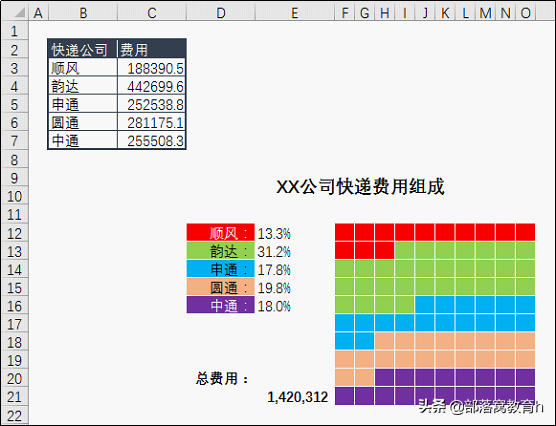The image size is (556, 426).
Task: Select column F header
Action: point(345,13)
